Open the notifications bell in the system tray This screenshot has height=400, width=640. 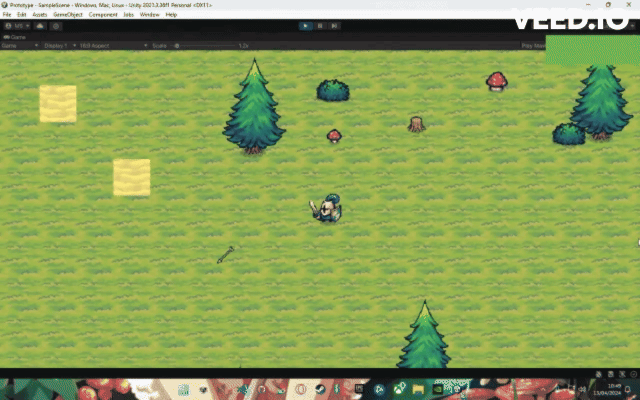[x=628, y=389]
